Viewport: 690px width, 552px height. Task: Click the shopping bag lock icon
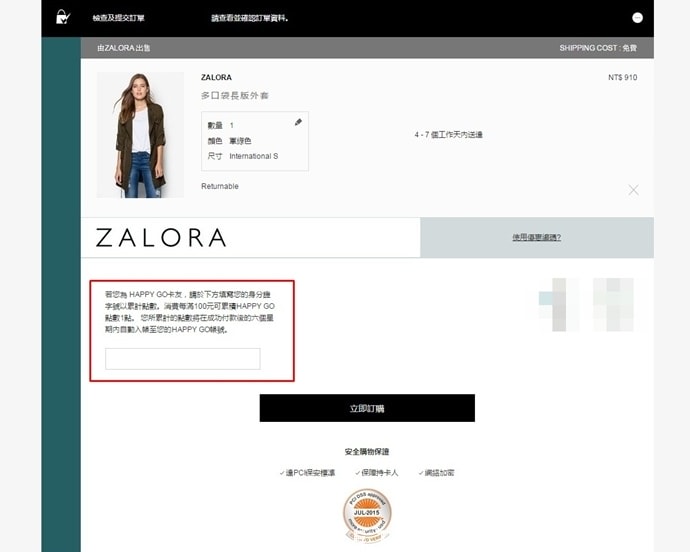tap(63, 17)
